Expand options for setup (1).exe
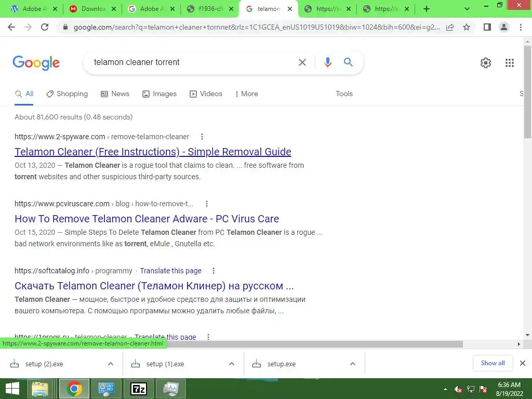The image size is (532, 399). pyautogui.click(x=232, y=364)
